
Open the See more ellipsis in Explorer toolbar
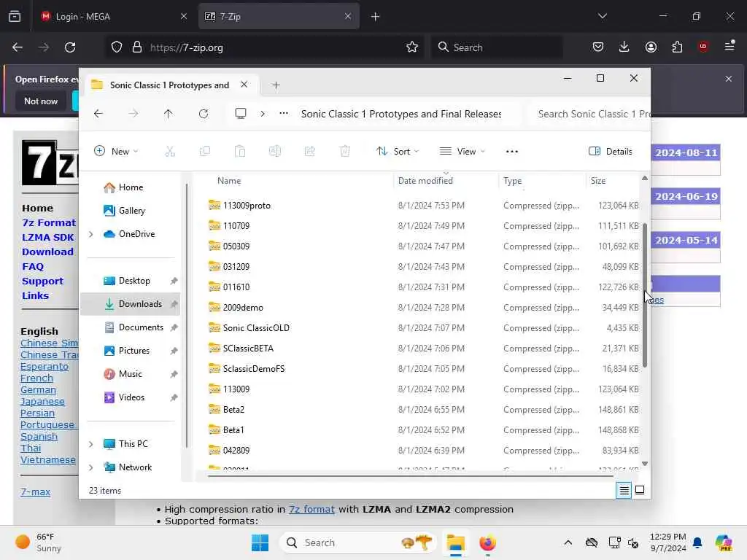coord(511,152)
